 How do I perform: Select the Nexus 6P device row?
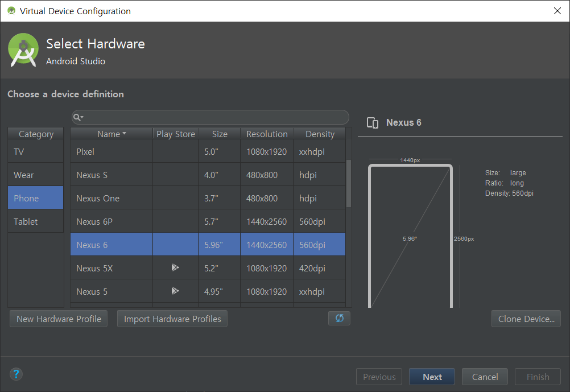pyautogui.click(x=208, y=221)
